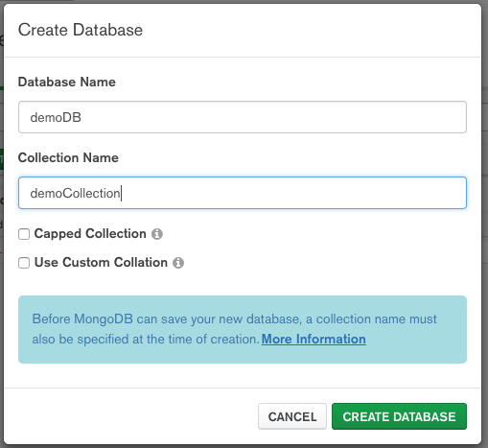Click the info icon beside Use Custom Collation

click(178, 263)
